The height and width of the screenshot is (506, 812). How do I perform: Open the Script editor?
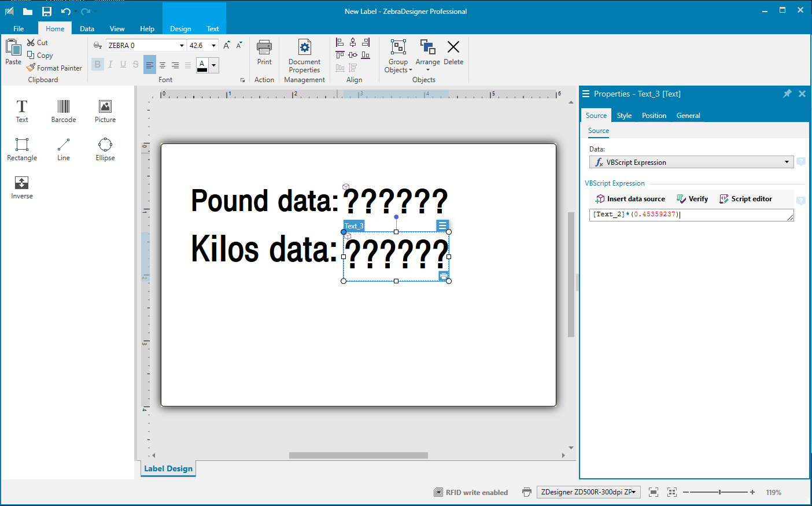[x=745, y=199]
